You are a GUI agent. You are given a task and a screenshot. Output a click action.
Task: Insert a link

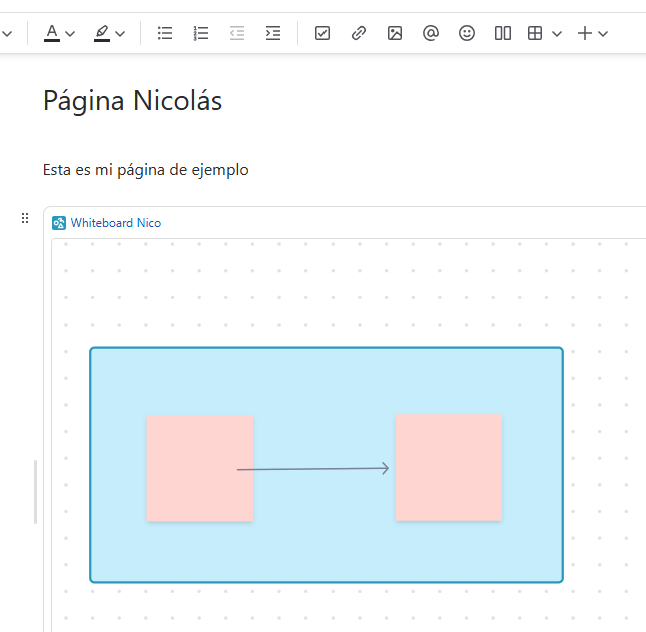point(358,33)
